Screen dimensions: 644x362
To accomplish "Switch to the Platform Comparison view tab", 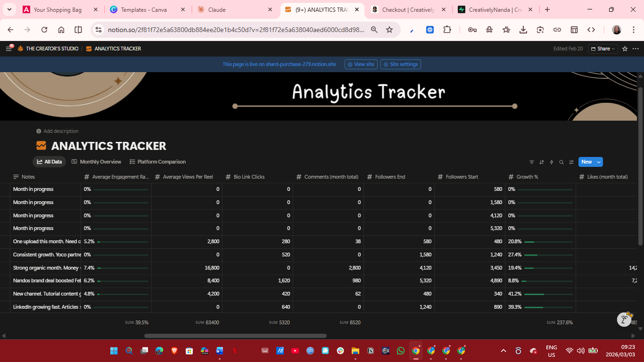I will click(x=157, y=162).
